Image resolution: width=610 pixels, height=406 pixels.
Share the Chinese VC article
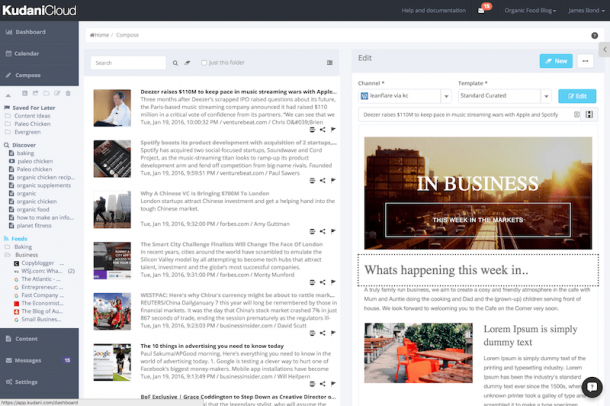pos(323,231)
